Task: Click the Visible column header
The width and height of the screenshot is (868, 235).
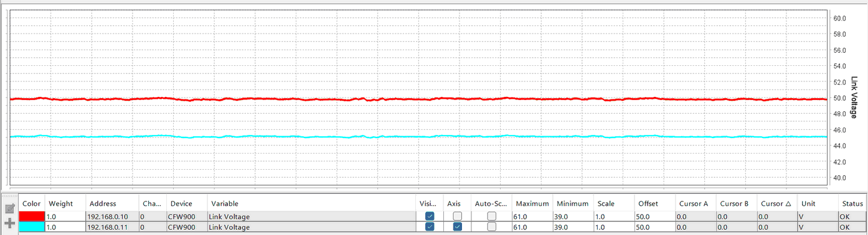Action: 430,203
